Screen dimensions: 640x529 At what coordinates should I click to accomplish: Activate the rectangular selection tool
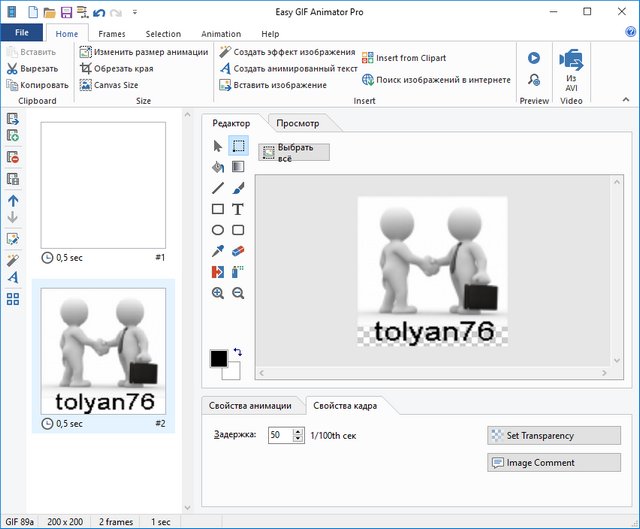tap(238, 146)
